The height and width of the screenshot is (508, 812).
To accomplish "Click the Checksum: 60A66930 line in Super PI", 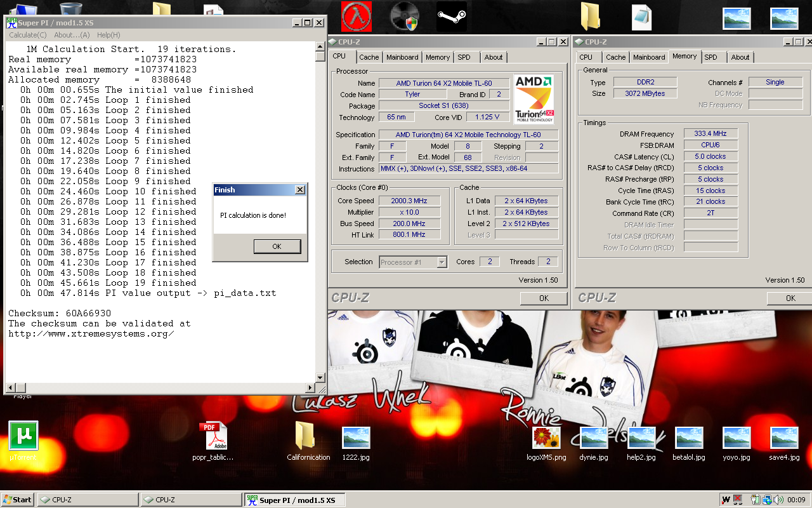I will (60, 313).
